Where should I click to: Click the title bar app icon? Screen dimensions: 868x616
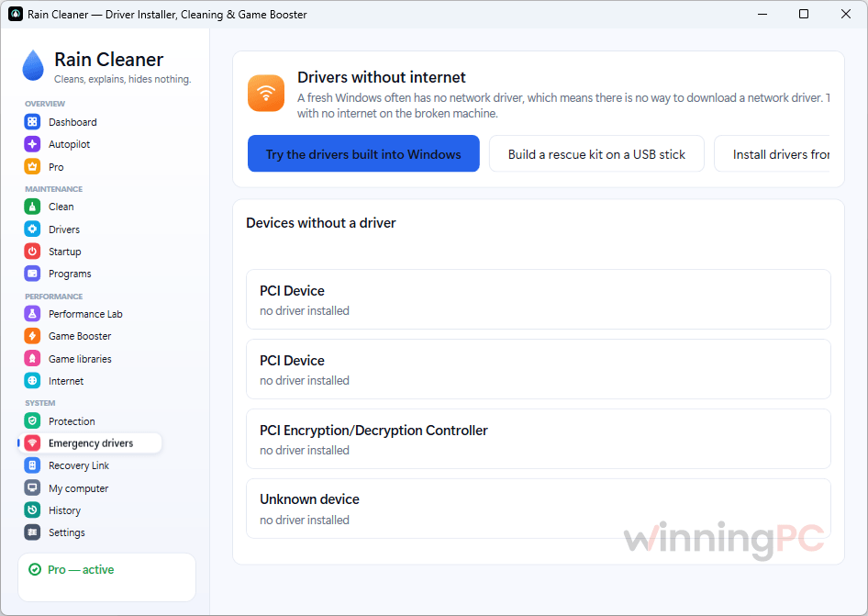16,14
